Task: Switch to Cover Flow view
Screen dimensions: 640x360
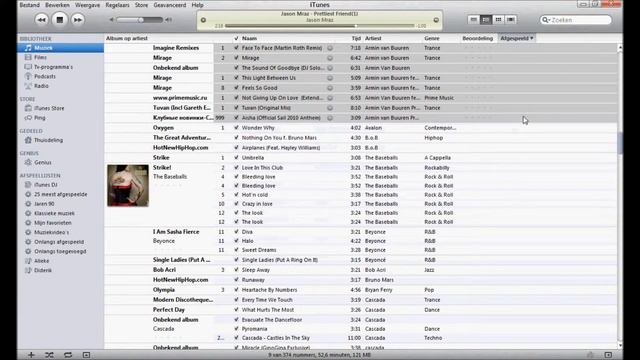Action: click(511, 20)
